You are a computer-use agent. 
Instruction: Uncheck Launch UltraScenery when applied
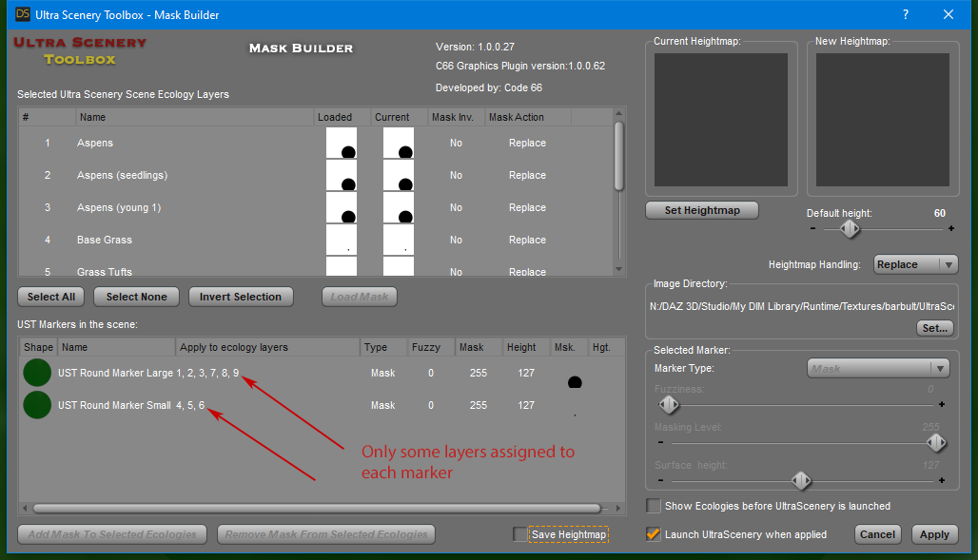(653, 534)
